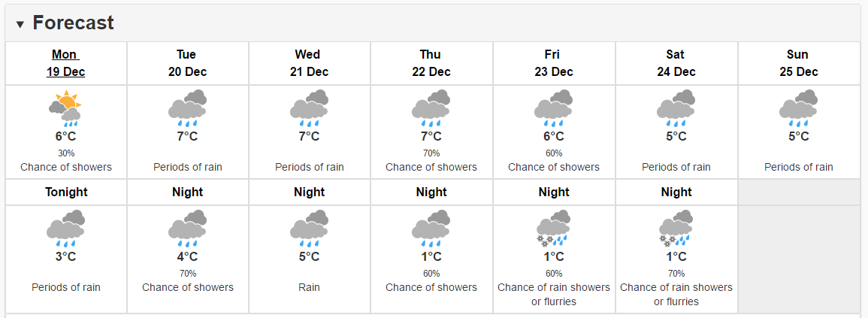Screen dimensions: 868x318
Task: Click Wednesday night's 5°C Rain cell
Action: [x=310, y=259]
